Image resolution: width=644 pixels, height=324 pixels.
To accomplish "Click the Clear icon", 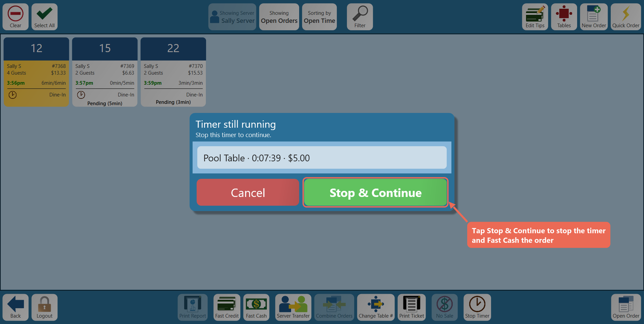I will (x=15, y=16).
